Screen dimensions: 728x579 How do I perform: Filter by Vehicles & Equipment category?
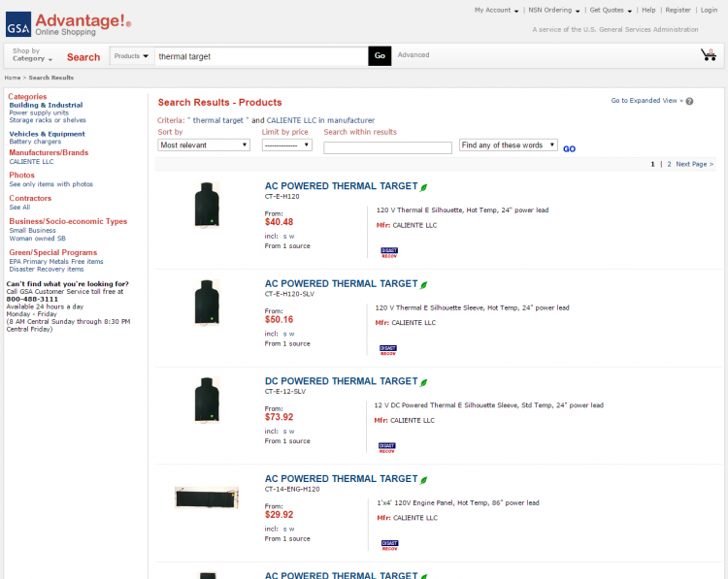[x=47, y=134]
